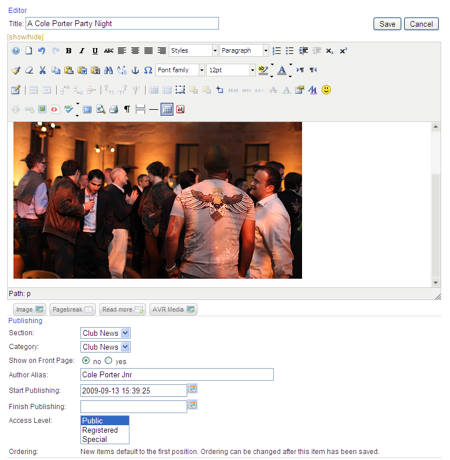Open the editor help icon
Viewport: 450px width, 460px height.
click(x=16, y=51)
